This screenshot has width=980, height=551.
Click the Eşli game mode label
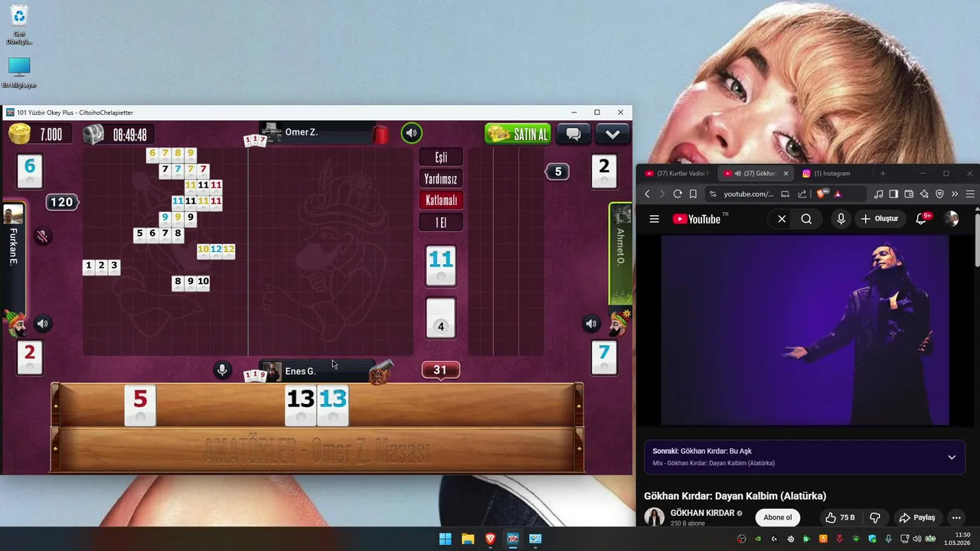click(441, 157)
